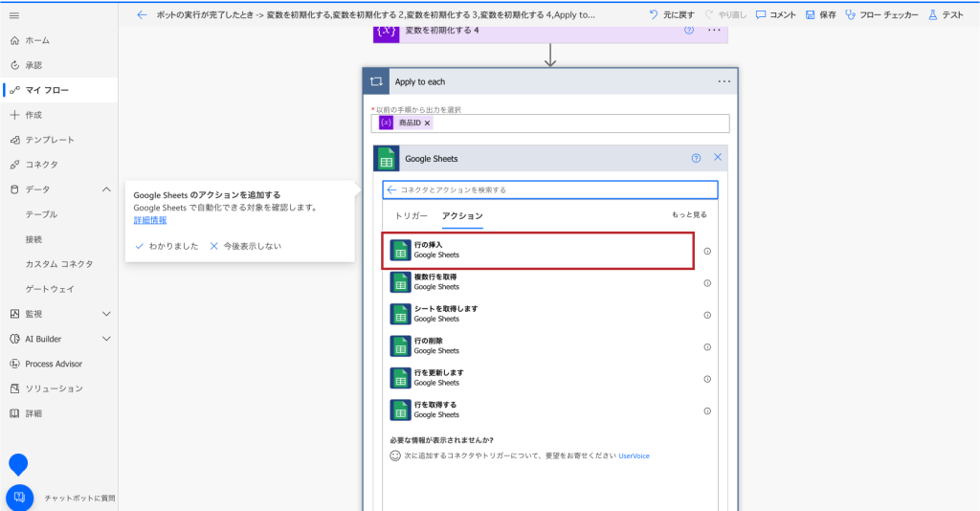Open カスタム コネクタ under データ
The image size is (980, 511).
click(x=58, y=264)
